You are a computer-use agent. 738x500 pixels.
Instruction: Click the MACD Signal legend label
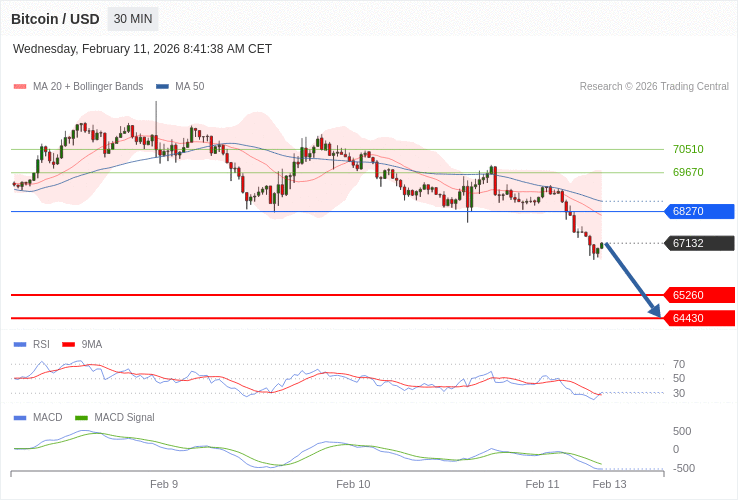pyautogui.click(x=124, y=418)
